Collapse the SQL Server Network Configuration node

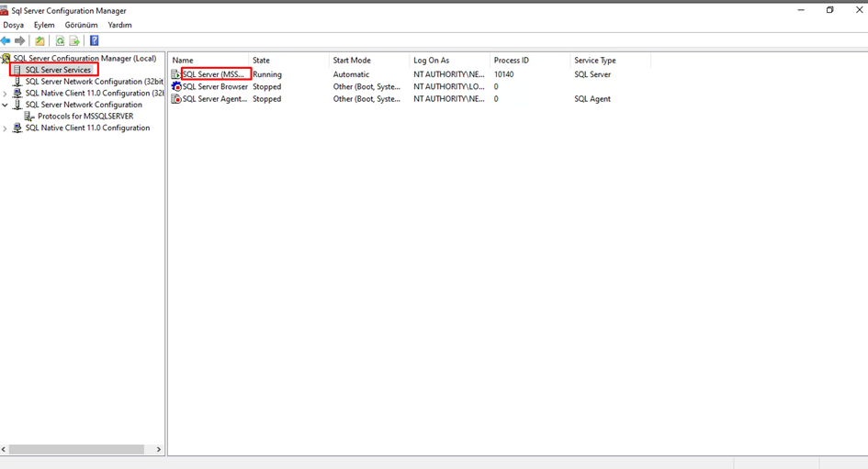point(5,105)
